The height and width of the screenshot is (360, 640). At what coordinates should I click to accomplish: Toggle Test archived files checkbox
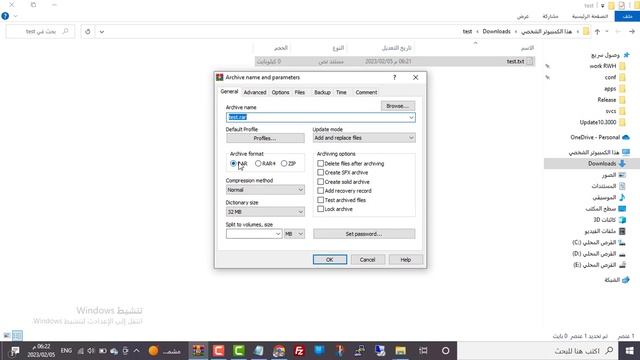pyautogui.click(x=320, y=200)
